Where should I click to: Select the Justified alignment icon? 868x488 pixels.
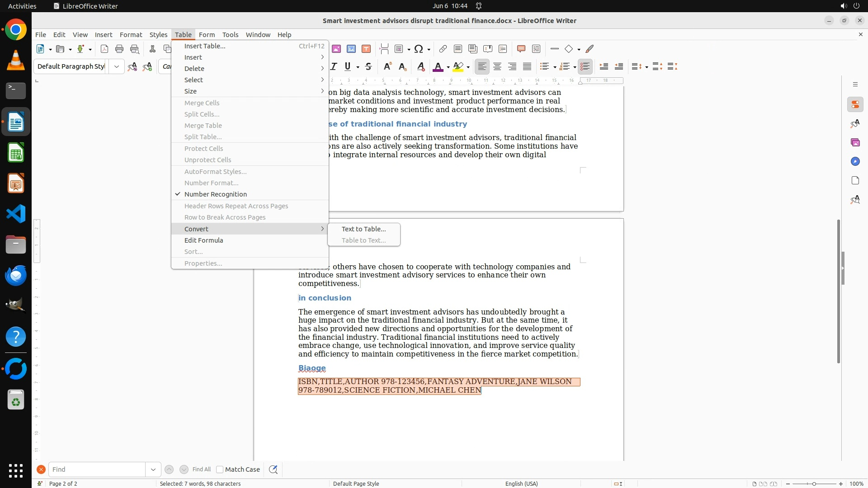pyautogui.click(x=527, y=67)
